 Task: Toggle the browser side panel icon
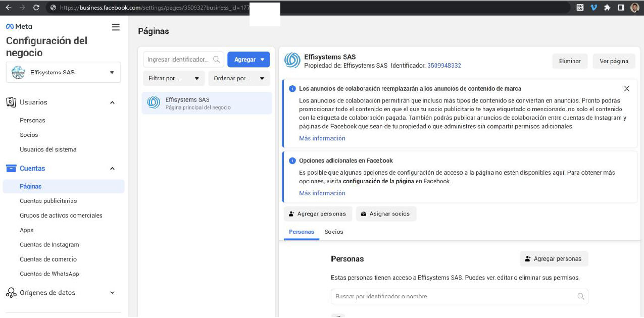click(621, 8)
